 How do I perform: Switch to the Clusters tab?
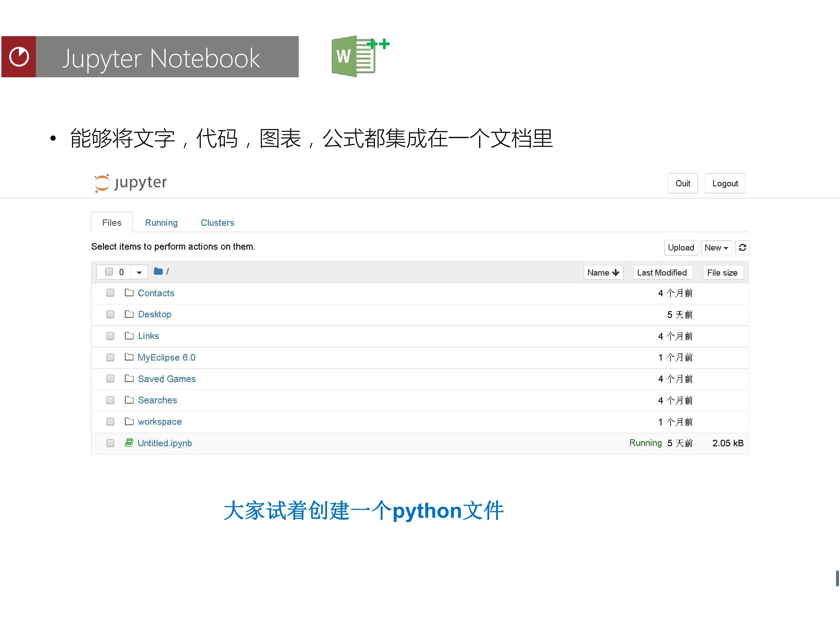click(x=218, y=223)
